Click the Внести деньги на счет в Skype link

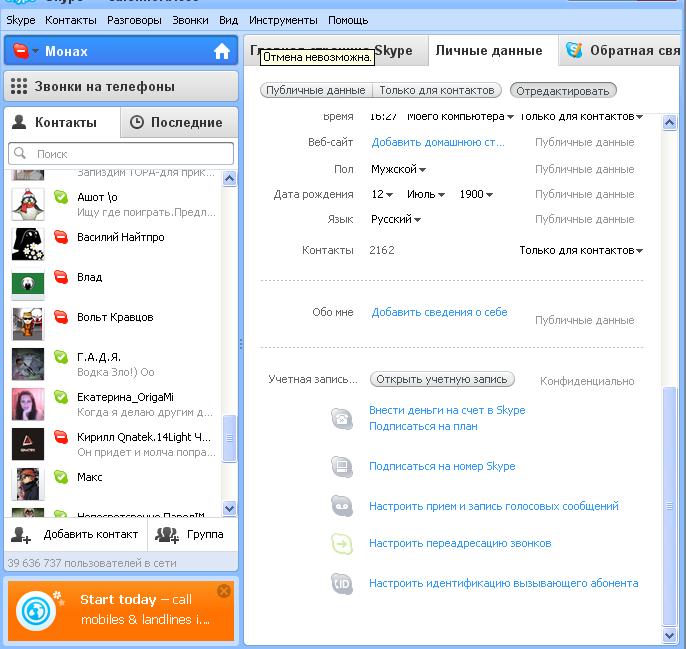click(447, 410)
